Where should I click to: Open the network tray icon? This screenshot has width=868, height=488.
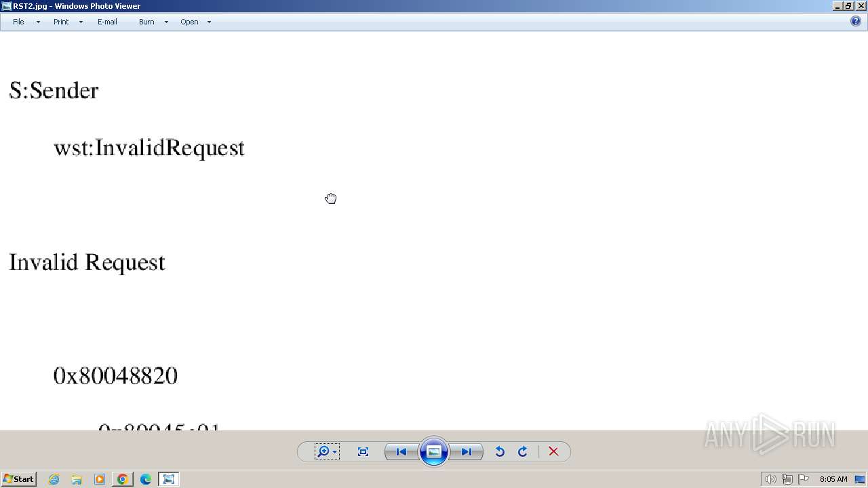787,479
